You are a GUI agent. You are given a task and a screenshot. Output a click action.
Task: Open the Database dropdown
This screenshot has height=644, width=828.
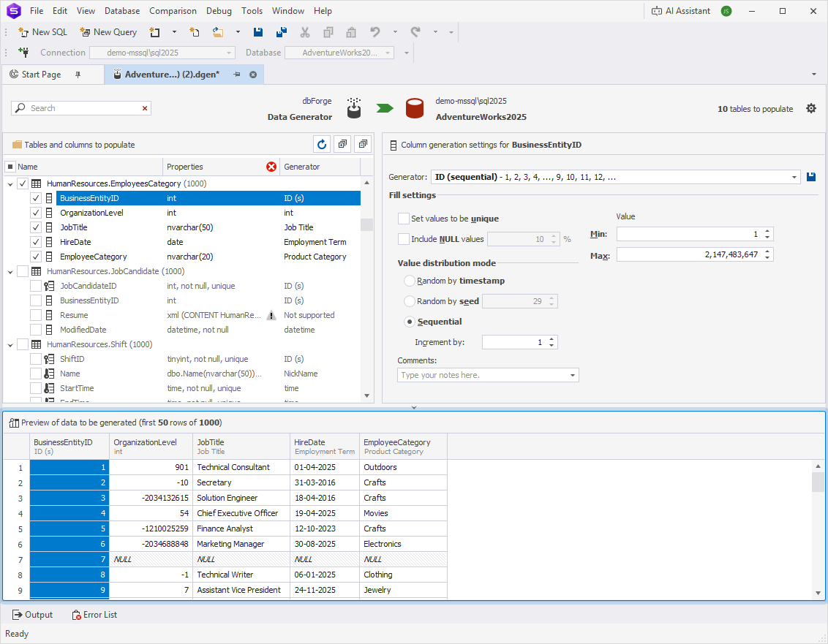388,53
